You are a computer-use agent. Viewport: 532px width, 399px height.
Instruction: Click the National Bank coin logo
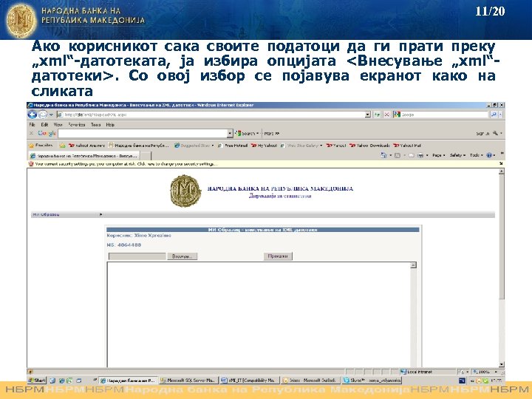pyautogui.click(x=185, y=191)
